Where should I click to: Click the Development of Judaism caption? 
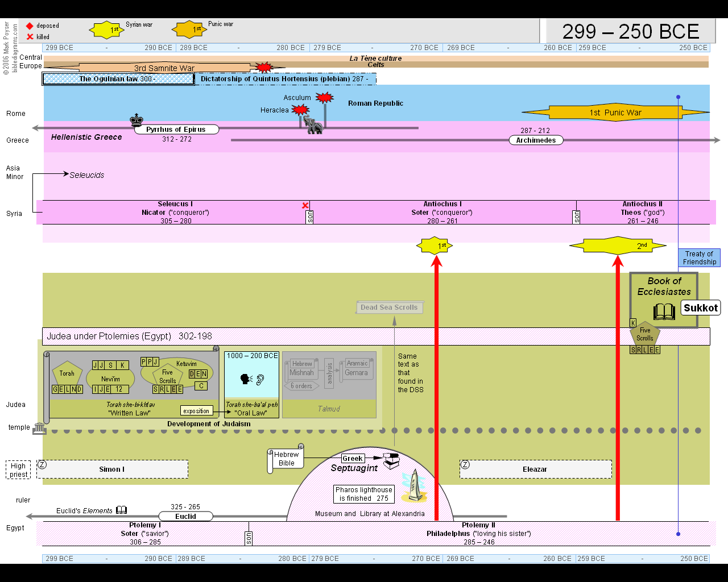point(209,424)
